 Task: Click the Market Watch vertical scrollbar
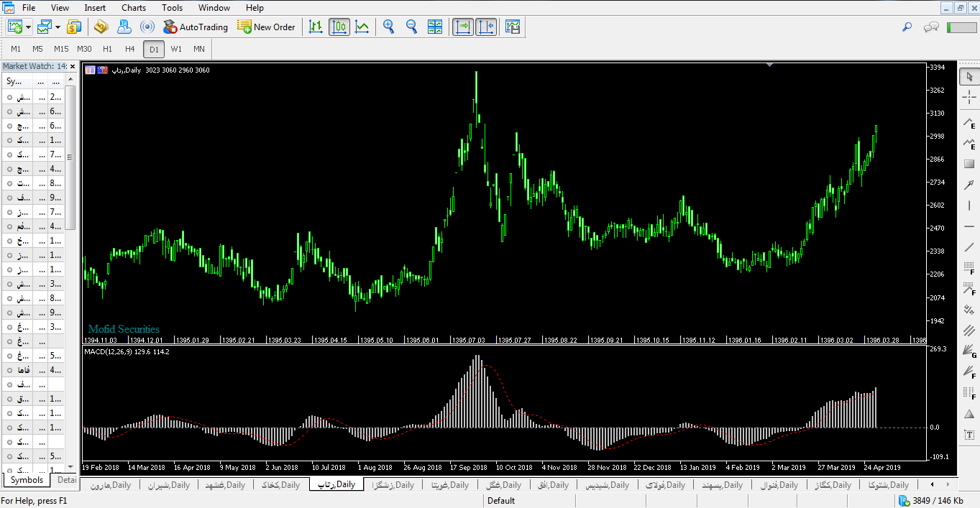click(x=70, y=158)
